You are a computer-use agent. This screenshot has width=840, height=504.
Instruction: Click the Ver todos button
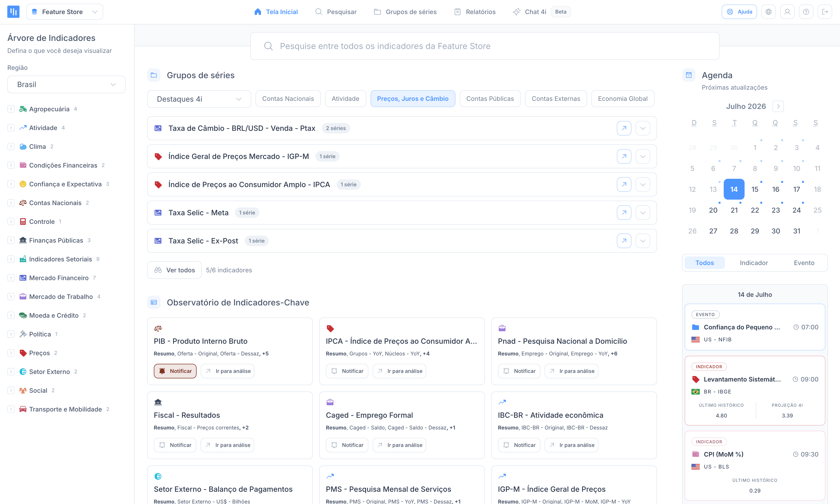tap(174, 270)
